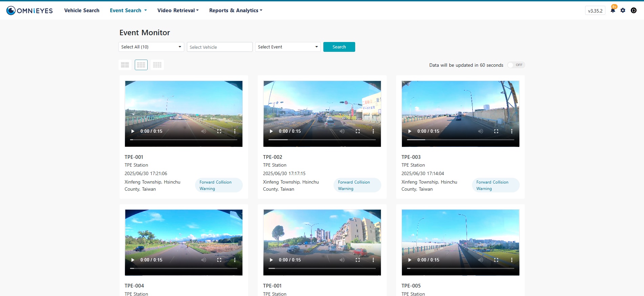Expand the Select All (10) dropdown
644x296 pixels.
tap(151, 47)
